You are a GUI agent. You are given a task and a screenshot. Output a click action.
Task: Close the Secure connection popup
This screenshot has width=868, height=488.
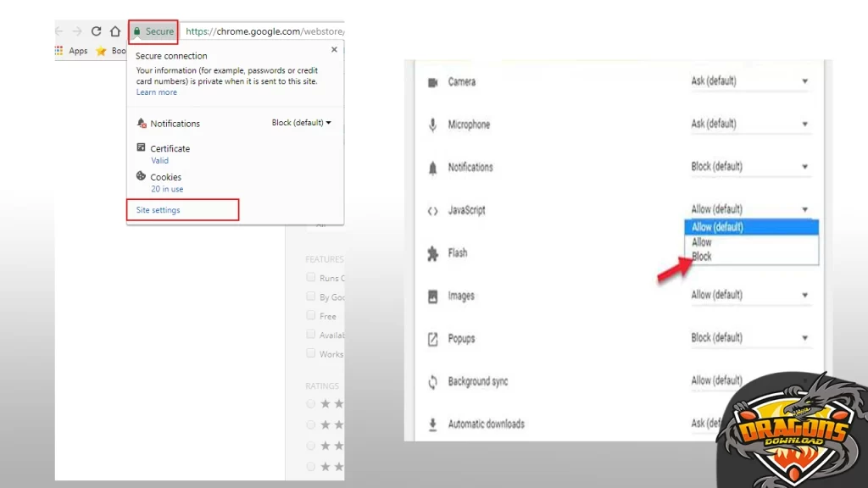point(334,50)
